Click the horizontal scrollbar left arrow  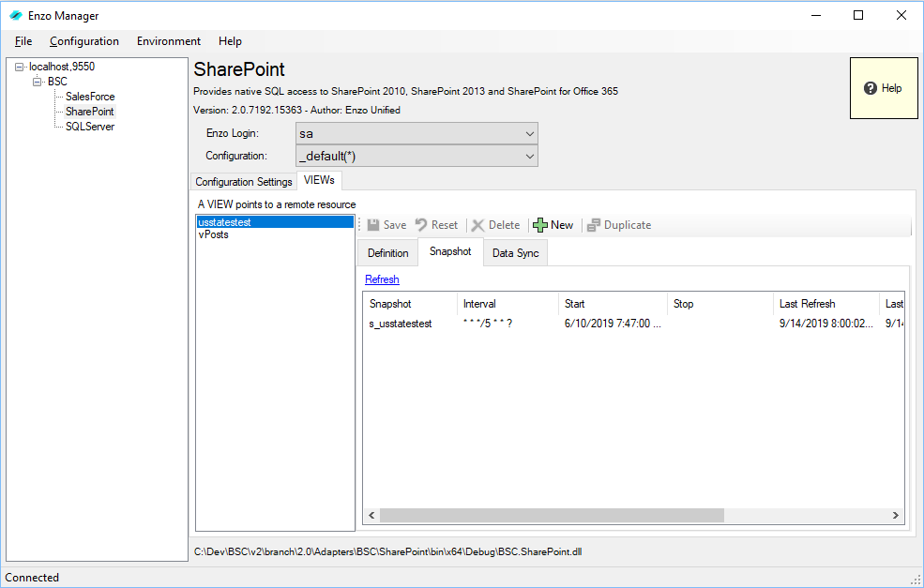[x=371, y=516]
